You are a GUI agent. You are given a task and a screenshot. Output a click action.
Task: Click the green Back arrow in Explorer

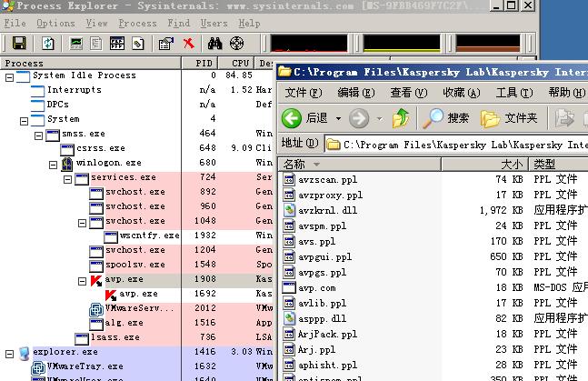coord(292,118)
